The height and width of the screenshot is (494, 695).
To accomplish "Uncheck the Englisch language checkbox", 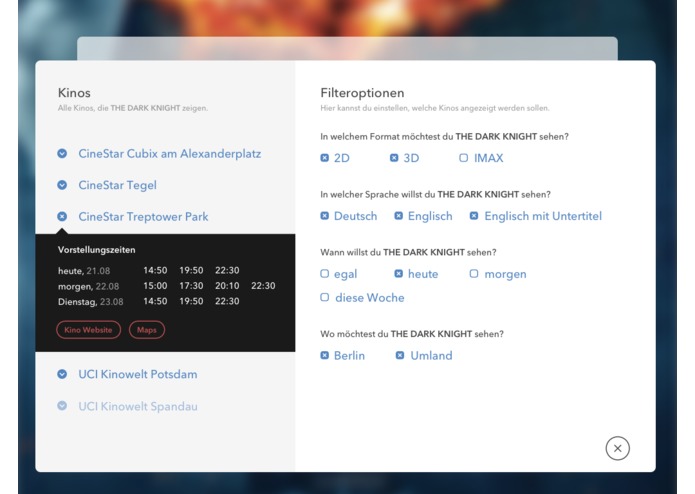I will pyautogui.click(x=399, y=216).
